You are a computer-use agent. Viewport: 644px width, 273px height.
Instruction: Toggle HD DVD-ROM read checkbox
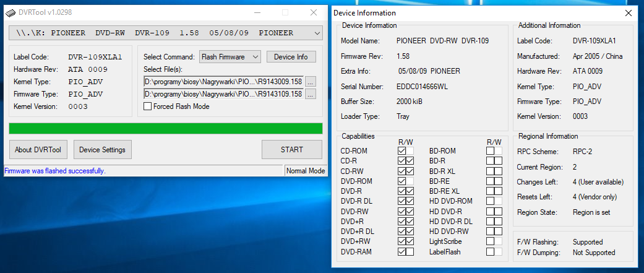click(x=490, y=201)
